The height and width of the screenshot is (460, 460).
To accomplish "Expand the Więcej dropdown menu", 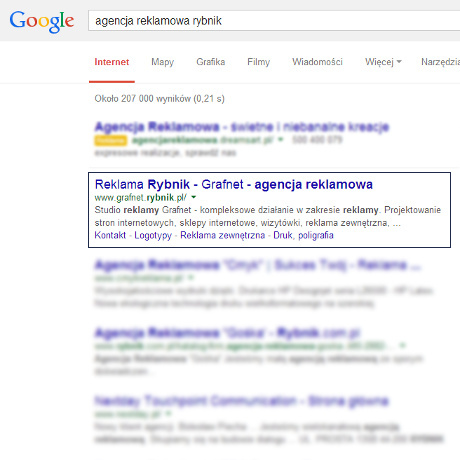I will point(383,62).
